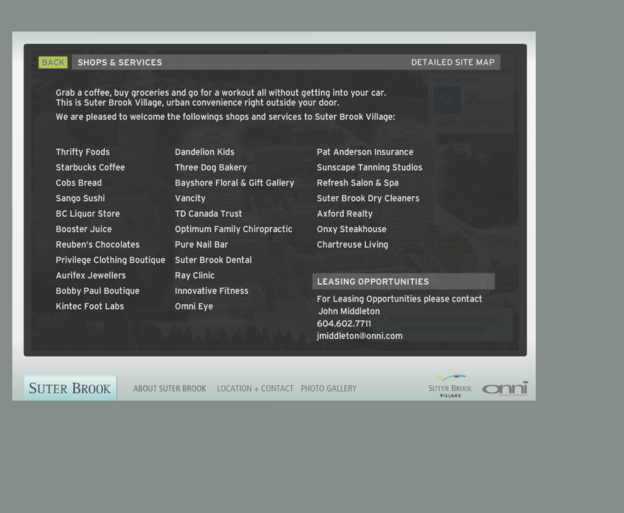Select Thrifty Foods in shop list
Screen dimensions: 624x513
pos(83,152)
